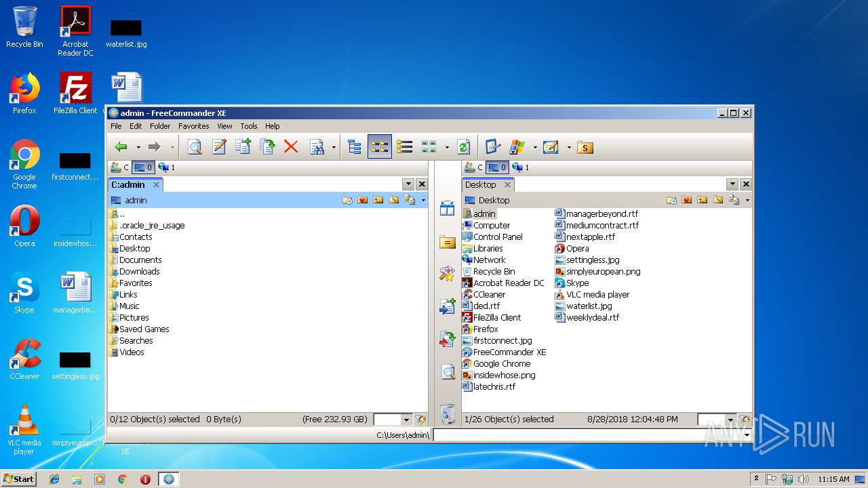The height and width of the screenshot is (488, 868).
Task: Open right panel tab list dropdown
Action: 732,184
